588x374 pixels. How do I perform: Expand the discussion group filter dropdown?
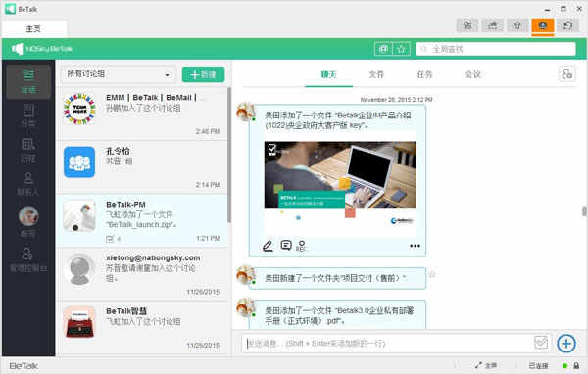(119, 74)
